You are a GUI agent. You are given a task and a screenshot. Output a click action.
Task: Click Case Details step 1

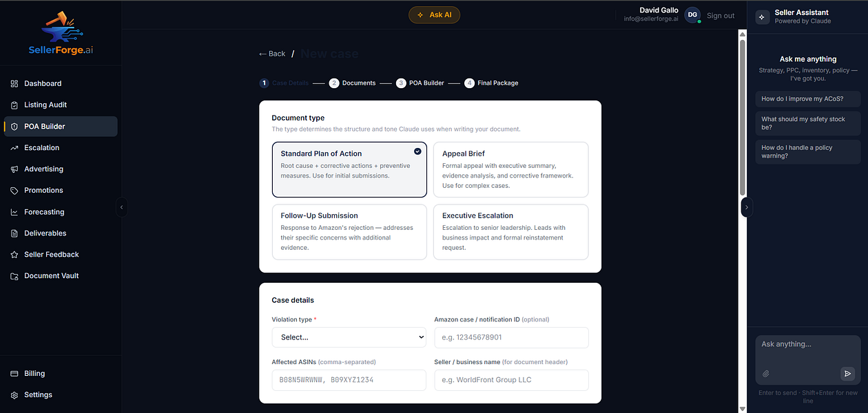[284, 83]
